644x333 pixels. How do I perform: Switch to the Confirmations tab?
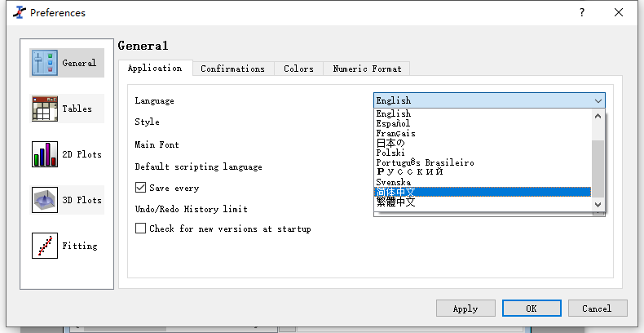[x=232, y=69]
